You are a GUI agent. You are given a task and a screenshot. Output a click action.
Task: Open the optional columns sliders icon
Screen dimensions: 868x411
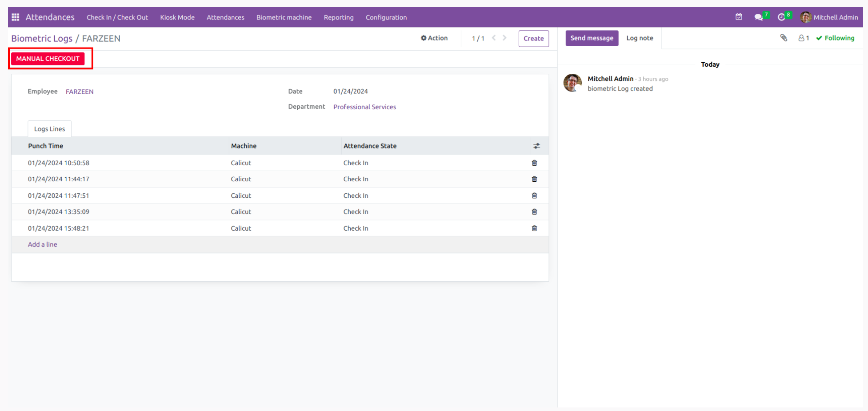click(x=536, y=146)
